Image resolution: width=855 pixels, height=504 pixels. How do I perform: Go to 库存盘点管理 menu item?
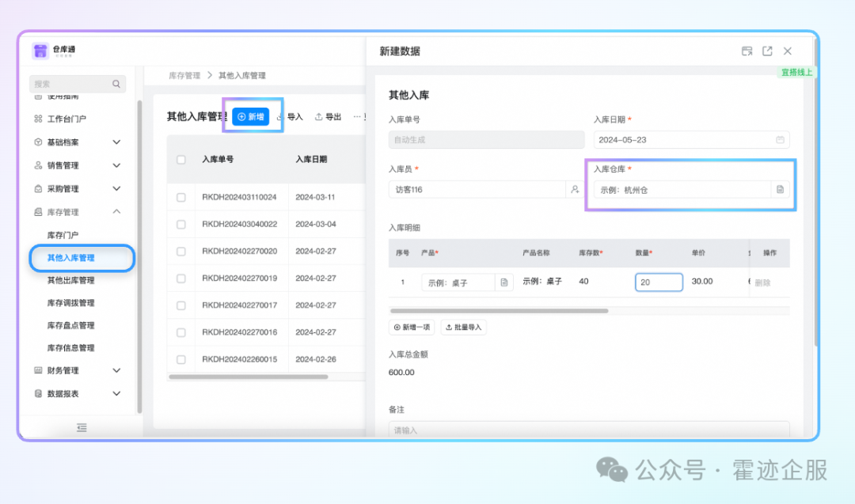click(x=70, y=325)
